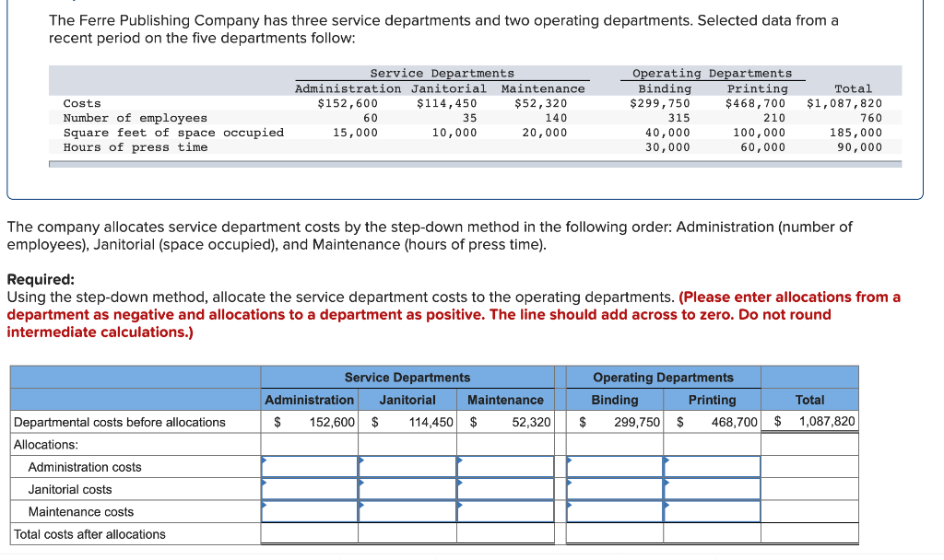944x560 pixels.
Task: Select the Janitorial costs cell in Janitorial column
Action: [407, 489]
